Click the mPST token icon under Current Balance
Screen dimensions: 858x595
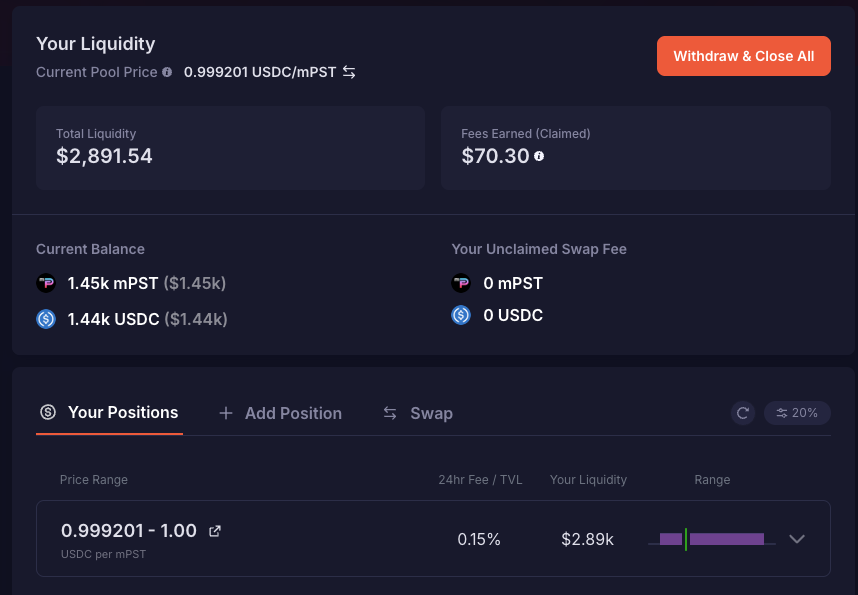point(46,283)
